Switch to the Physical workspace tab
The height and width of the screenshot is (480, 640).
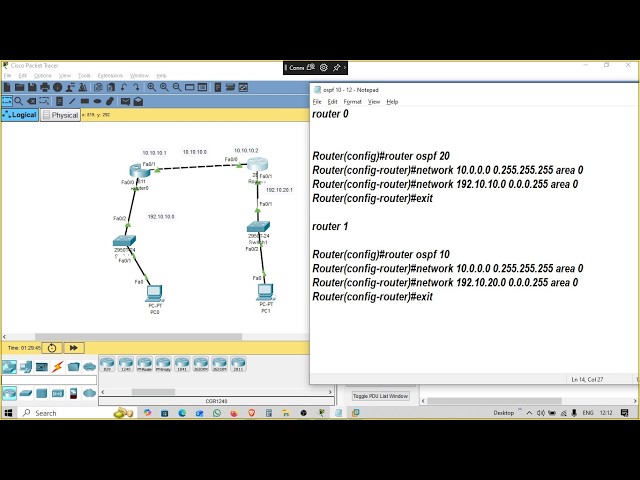click(60, 115)
